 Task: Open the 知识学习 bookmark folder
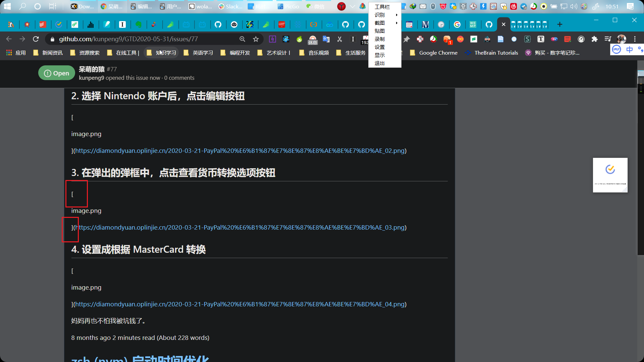pyautogui.click(x=161, y=53)
